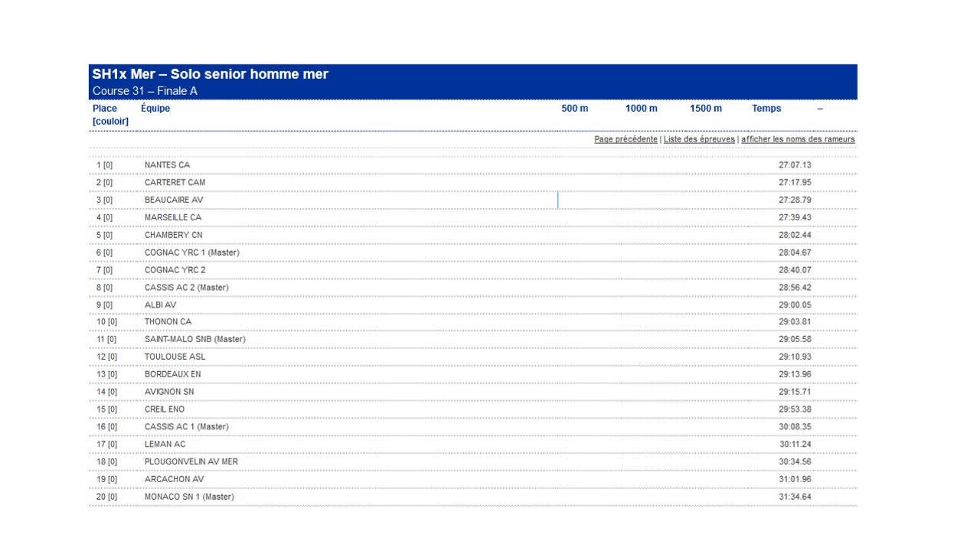
Task: Open the Page précédente link
Action: (x=626, y=139)
